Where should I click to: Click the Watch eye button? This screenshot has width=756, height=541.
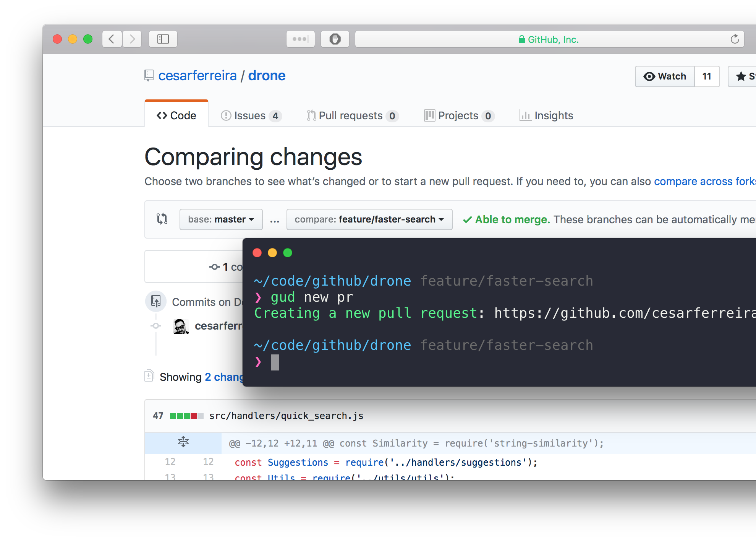click(x=665, y=76)
